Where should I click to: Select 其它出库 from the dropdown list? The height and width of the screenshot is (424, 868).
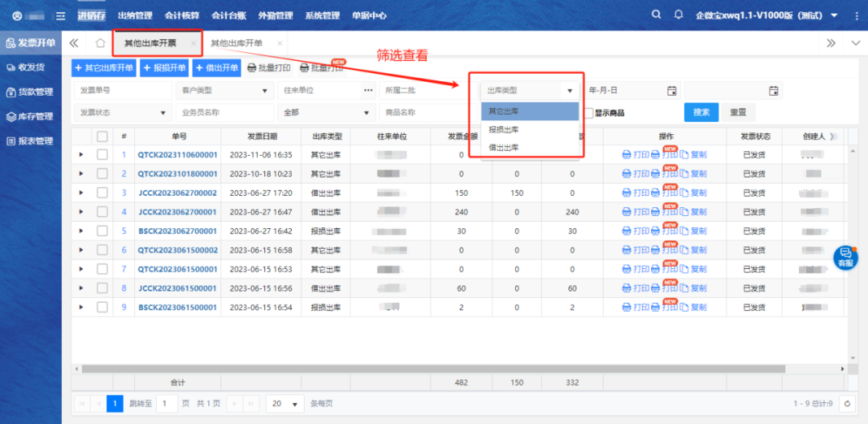point(530,111)
